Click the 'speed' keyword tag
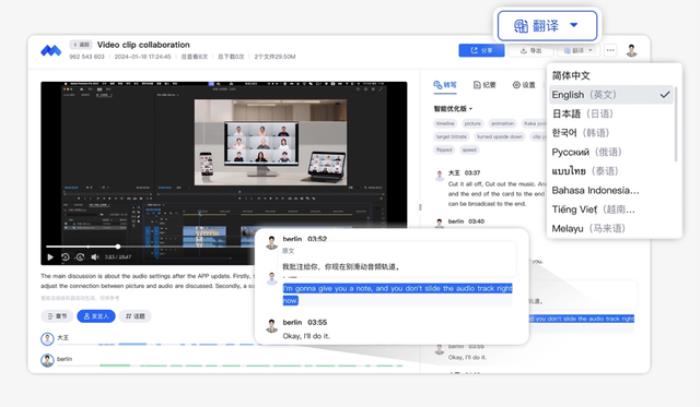The height and width of the screenshot is (407, 700). (469, 150)
